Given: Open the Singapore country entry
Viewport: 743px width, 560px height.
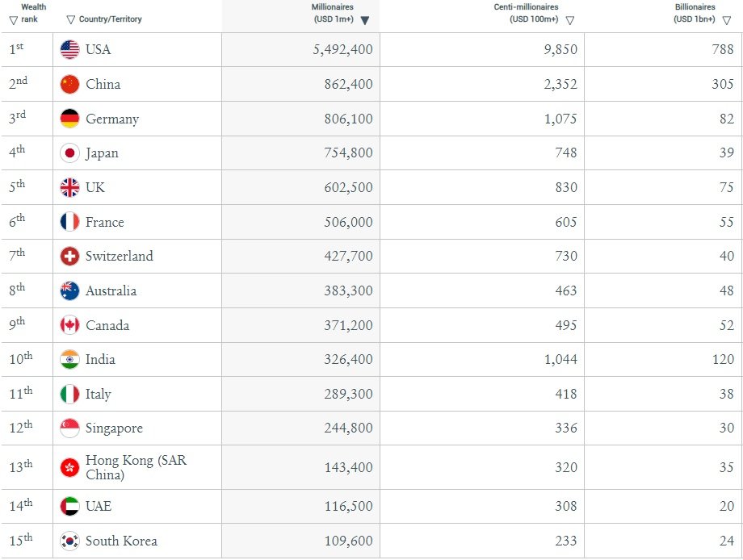Looking at the screenshot, I should coord(114,428).
